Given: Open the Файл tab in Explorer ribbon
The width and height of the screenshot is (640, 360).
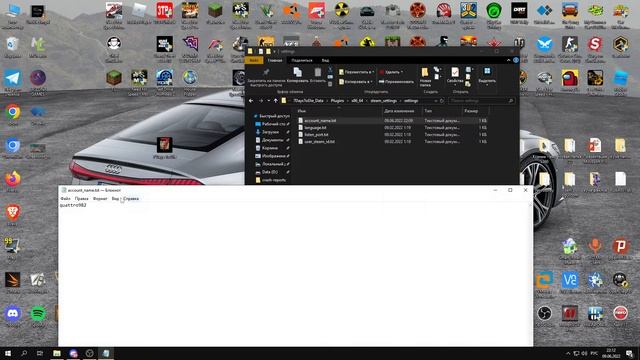Looking at the screenshot, I should (x=254, y=60).
